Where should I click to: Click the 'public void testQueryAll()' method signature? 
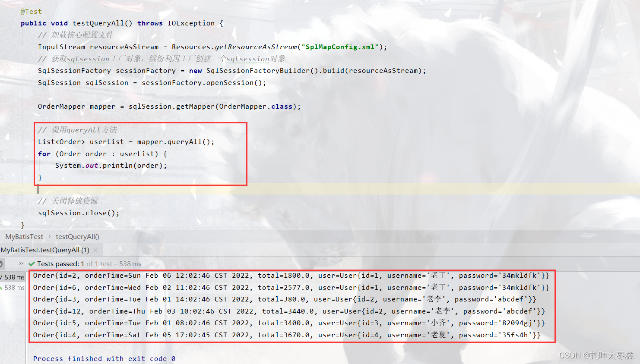click(x=76, y=23)
